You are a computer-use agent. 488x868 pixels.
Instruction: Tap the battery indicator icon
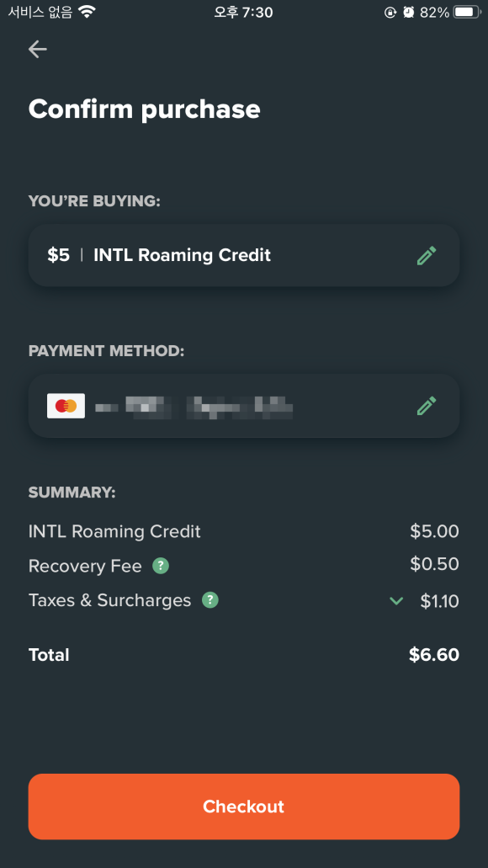coord(467,12)
